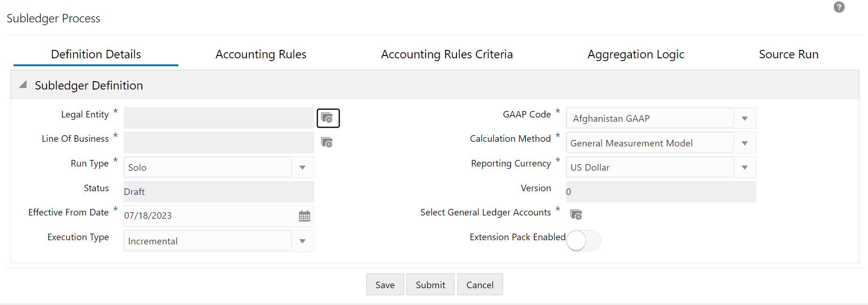This screenshot has width=868, height=305.
Task: Switch to the Accounting Rules tab
Action: coord(260,55)
